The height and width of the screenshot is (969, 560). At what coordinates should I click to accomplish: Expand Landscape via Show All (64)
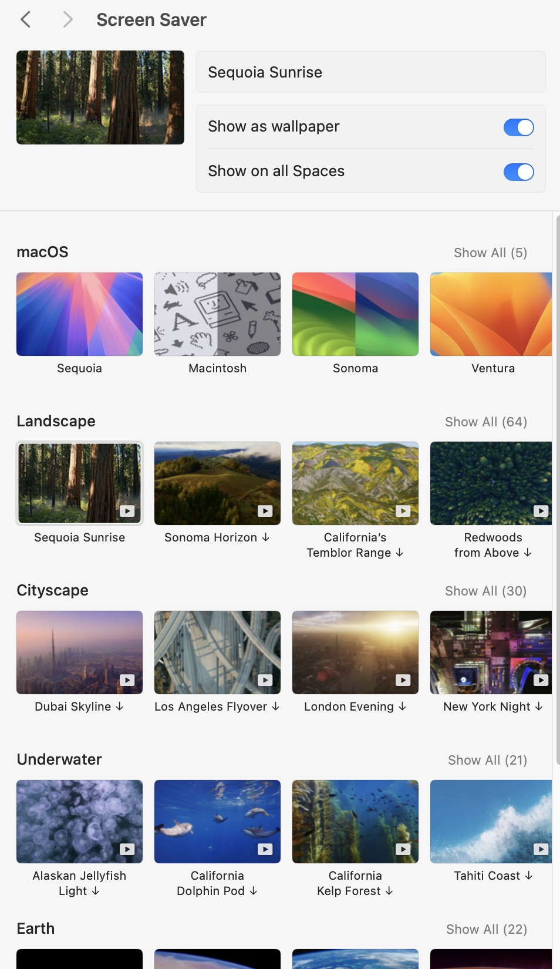(x=485, y=422)
